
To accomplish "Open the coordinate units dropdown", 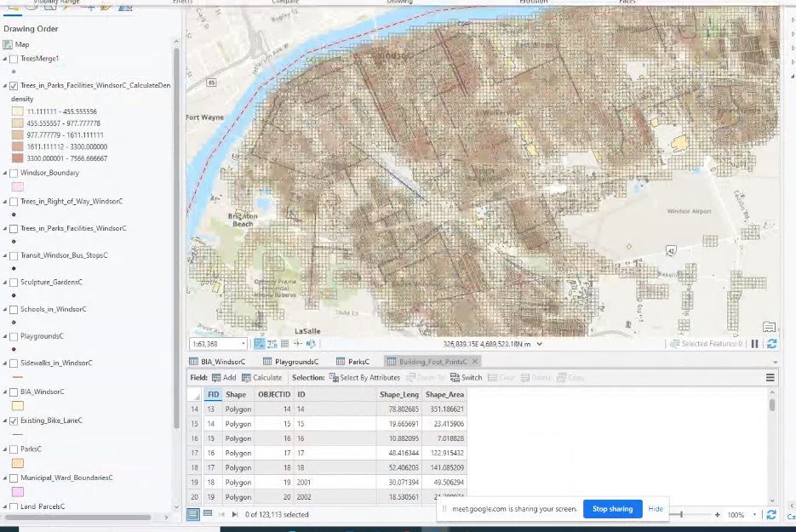I will [540, 344].
